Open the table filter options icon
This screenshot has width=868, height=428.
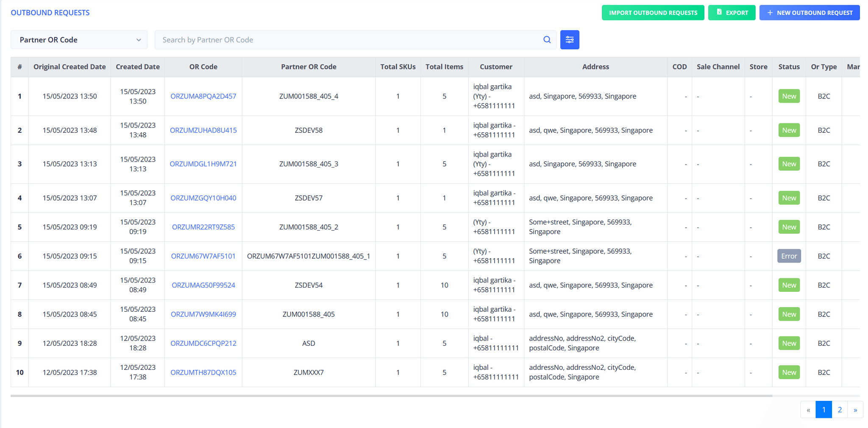[x=570, y=39]
